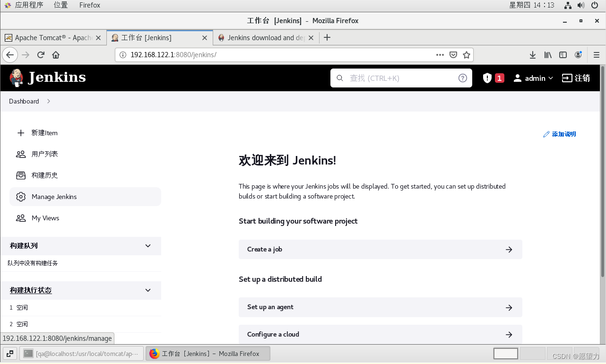606x364 pixels.
Task: Reload the page with the refresh icon
Action: point(41,55)
